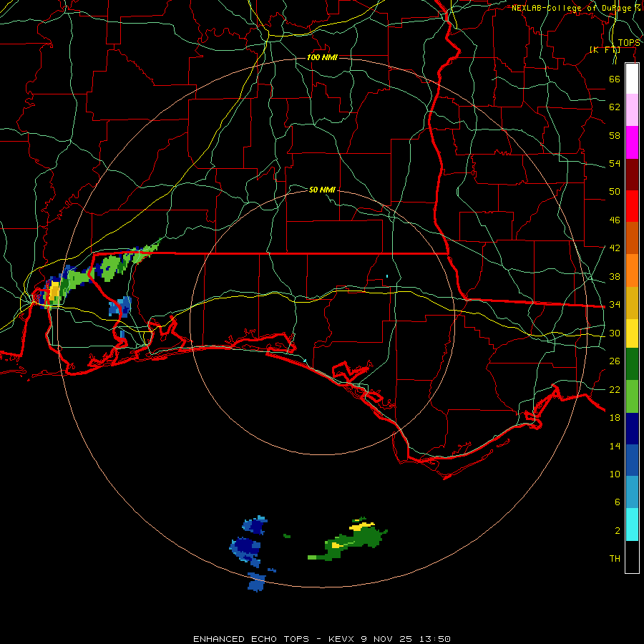
Task: Click the '[K FT]' units label
Action: pyautogui.click(x=605, y=49)
